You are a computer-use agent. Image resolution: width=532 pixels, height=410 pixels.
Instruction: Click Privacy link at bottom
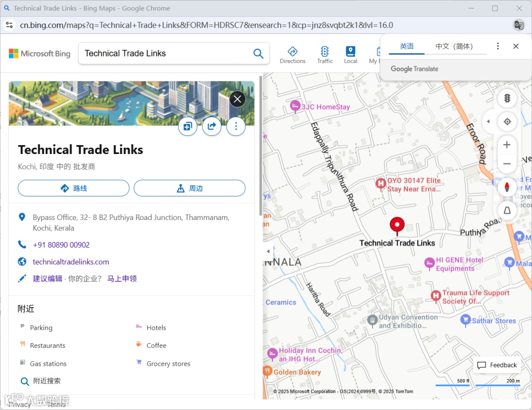[19, 404]
